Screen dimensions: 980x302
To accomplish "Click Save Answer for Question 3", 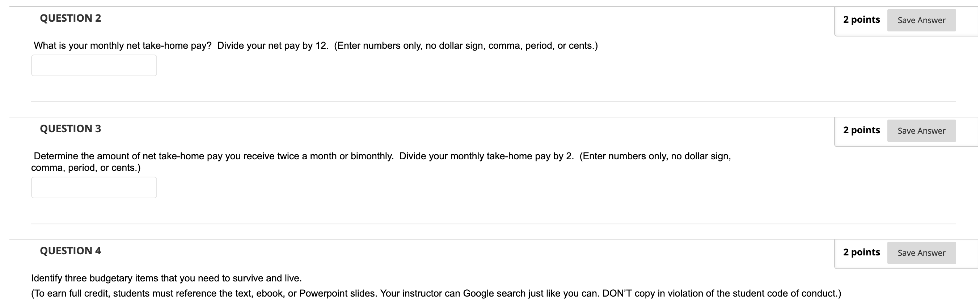I will tap(921, 130).
